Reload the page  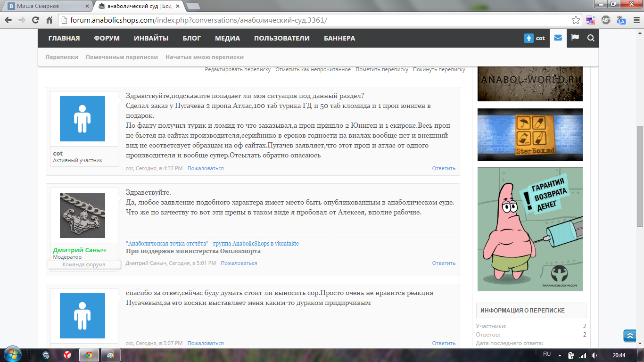(35, 20)
